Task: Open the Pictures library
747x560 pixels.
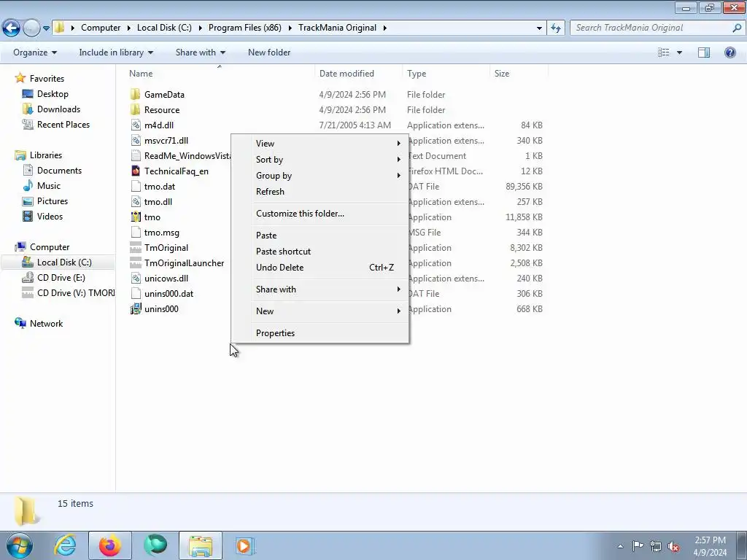Action: tap(53, 201)
